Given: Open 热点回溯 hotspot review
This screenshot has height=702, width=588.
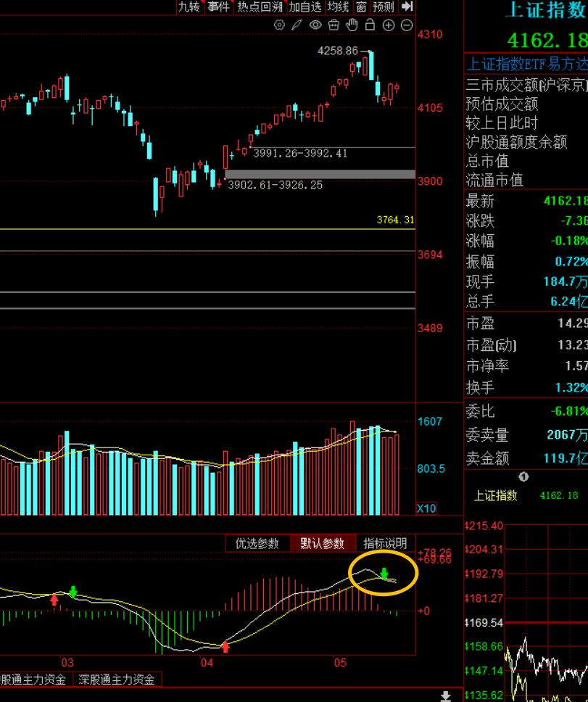Looking at the screenshot, I should click(260, 7).
